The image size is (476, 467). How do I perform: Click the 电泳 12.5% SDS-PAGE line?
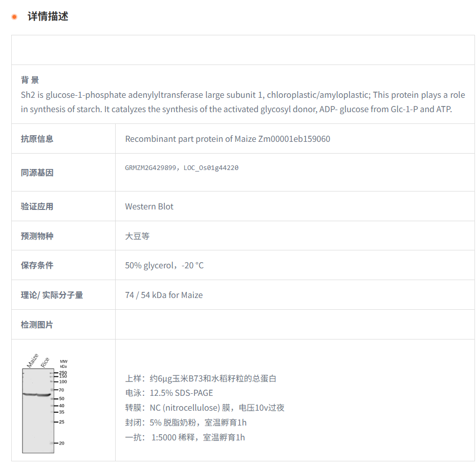[x=169, y=393]
